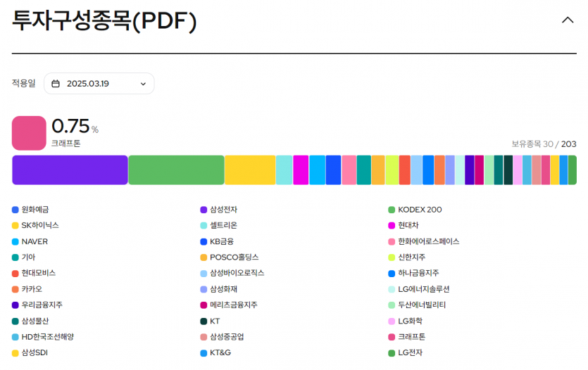Click 우리금융지주 legend entry

point(37,305)
